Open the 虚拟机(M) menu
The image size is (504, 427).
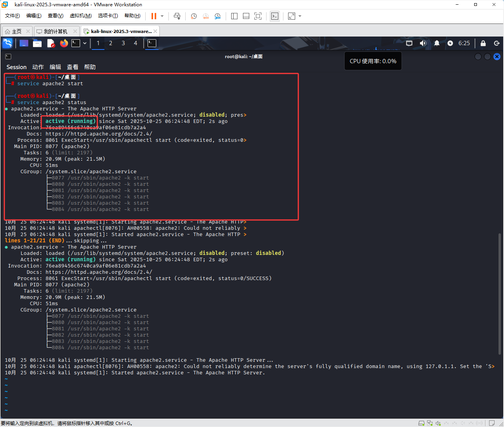click(80, 16)
